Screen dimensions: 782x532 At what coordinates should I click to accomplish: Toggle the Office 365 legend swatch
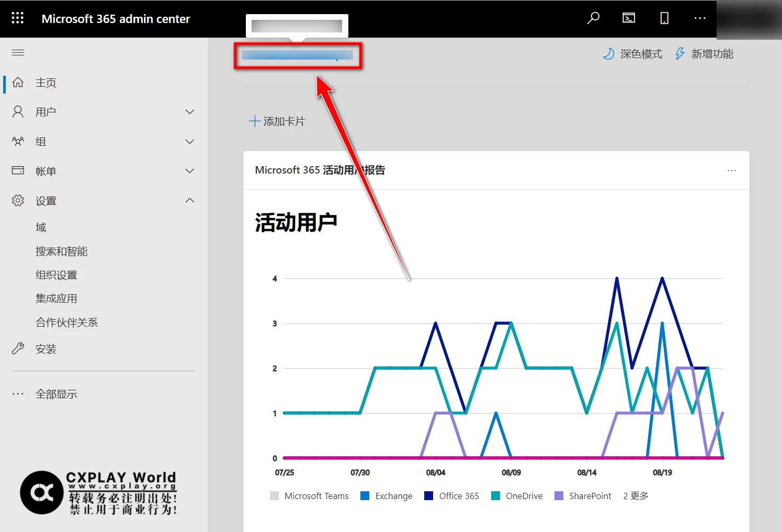click(429, 496)
